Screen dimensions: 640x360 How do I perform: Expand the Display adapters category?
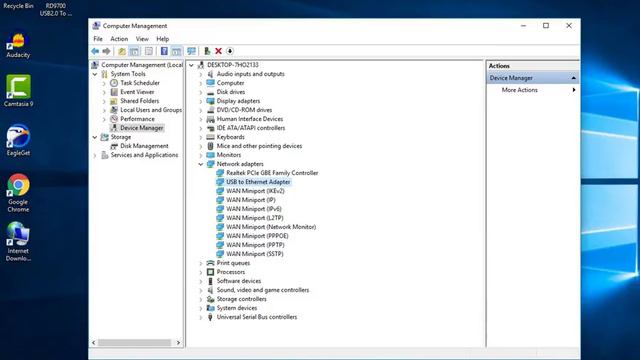pyautogui.click(x=201, y=101)
